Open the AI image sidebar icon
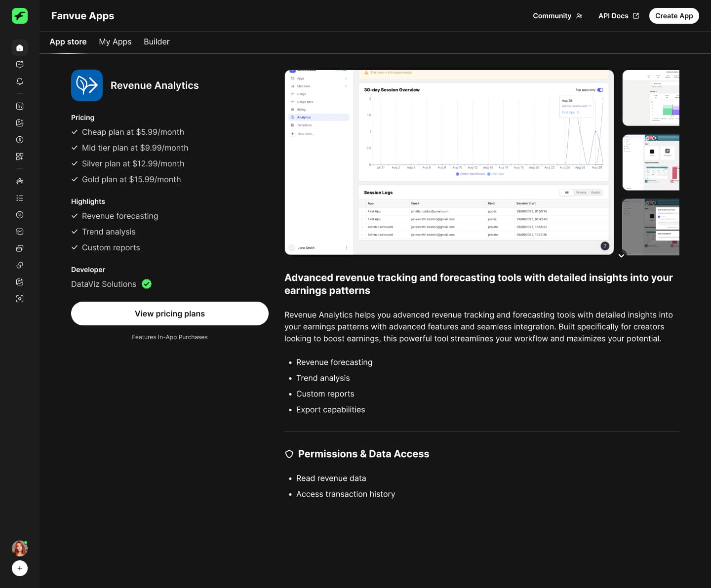Image resolution: width=711 pixels, height=588 pixels. [20, 282]
